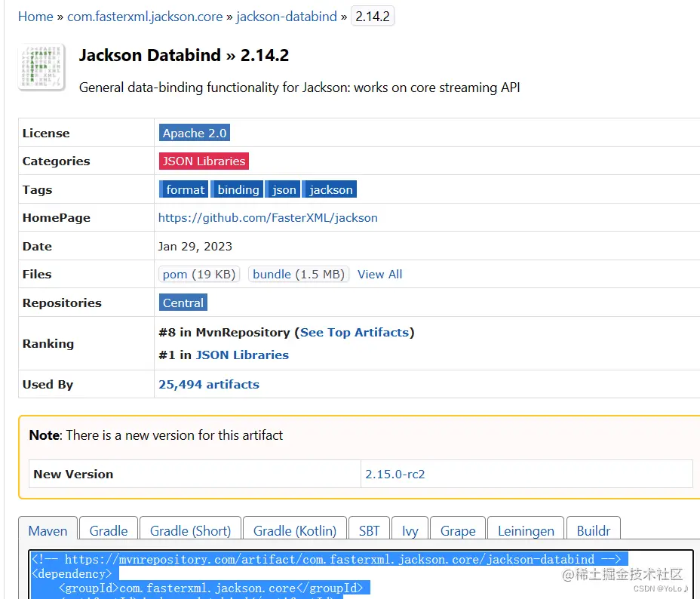Click the 'Repositories' row label
The height and width of the screenshot is (599, 700).
(x=62, y=303)
